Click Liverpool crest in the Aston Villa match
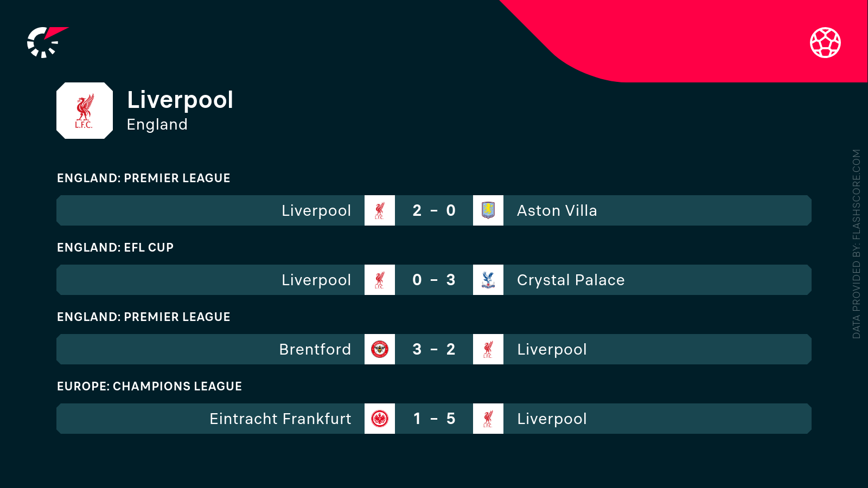 [x=380, y=210]
